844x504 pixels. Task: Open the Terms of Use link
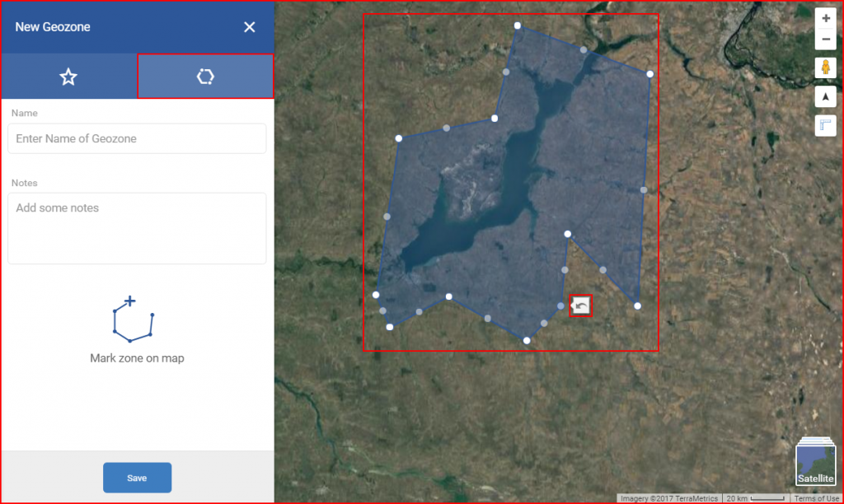tap(817, 498)
